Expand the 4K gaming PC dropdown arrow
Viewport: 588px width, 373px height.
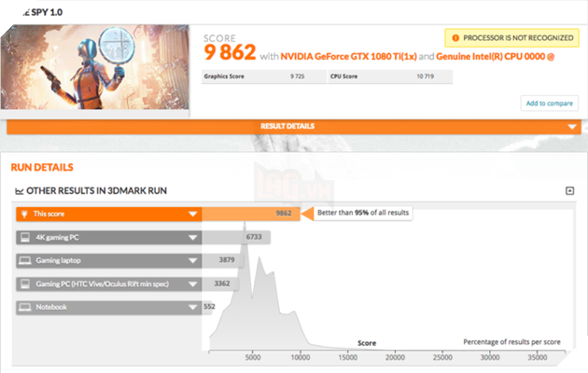pyautogui.click(x=192, y=238)
